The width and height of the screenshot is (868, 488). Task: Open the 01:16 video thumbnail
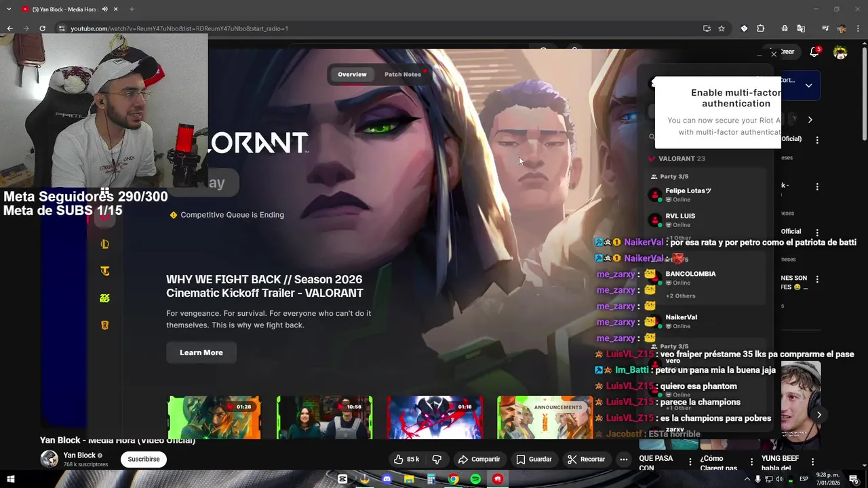435,418
